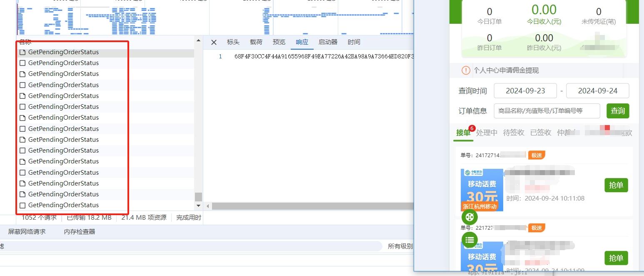
Task: Switch to the 已签收 tab
Action: (541, 133)
